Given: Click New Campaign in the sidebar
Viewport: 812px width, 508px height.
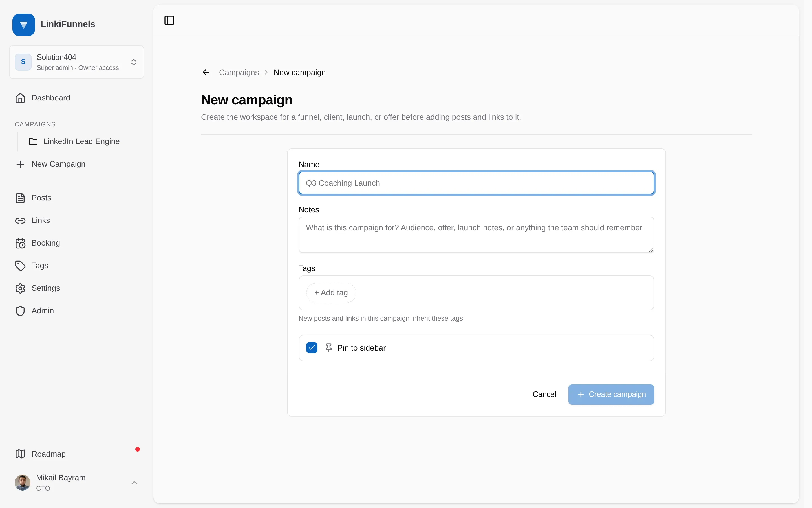Looking at the screenshot, I should coord(76,164).
